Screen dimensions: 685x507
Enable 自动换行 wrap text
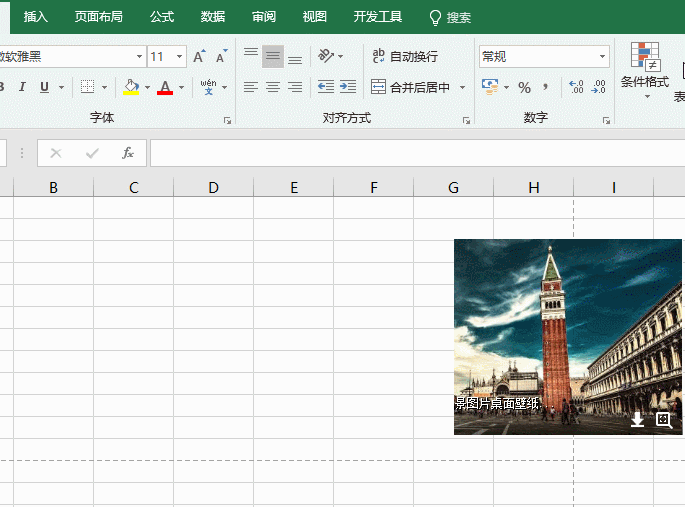pyautogui.click(x=405, y=56)
